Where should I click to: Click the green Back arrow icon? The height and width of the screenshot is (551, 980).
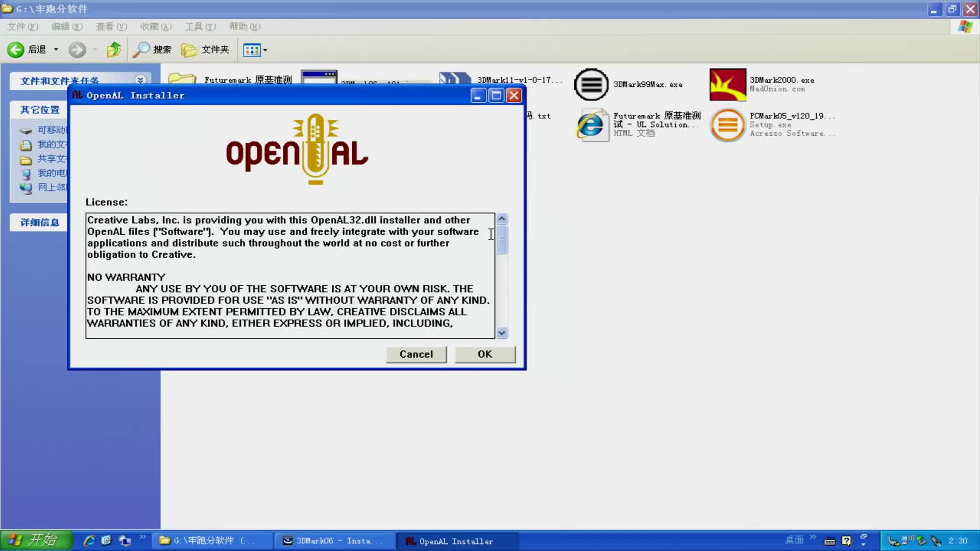[x=16, y=49]
